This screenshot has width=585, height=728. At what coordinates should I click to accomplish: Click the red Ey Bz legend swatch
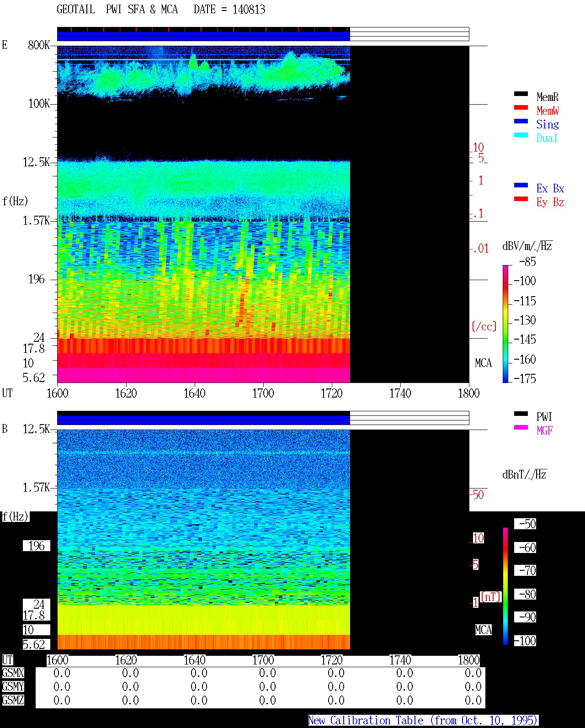[x=521, y=199]
